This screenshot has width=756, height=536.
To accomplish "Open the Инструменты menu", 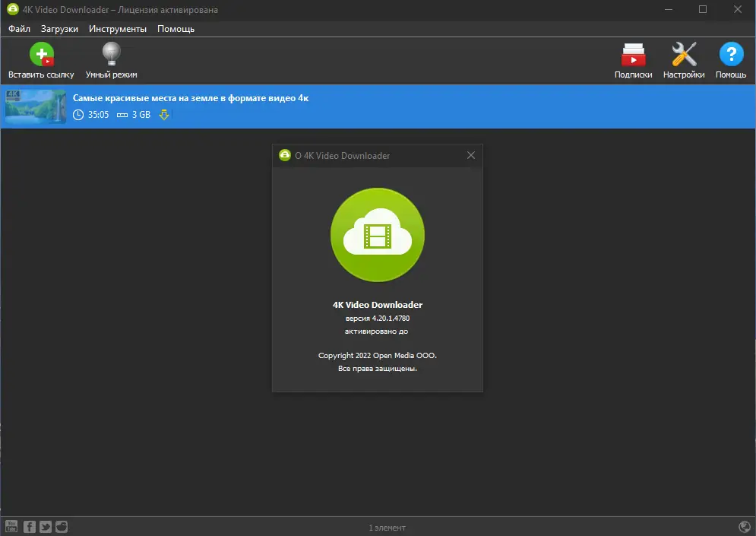I will [118, 29].
